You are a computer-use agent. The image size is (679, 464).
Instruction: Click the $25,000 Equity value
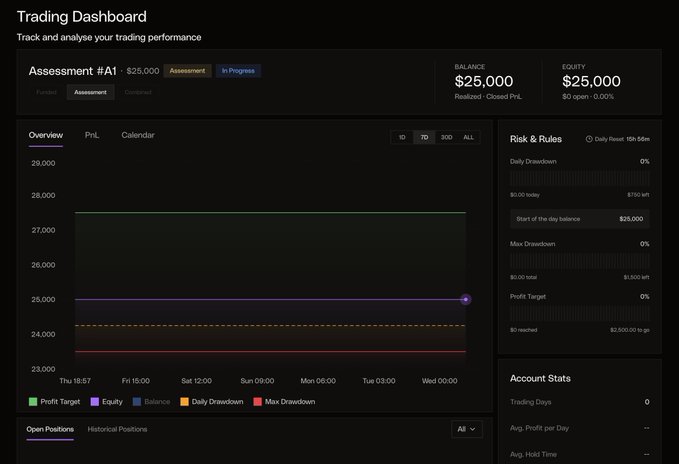[591, 81]
